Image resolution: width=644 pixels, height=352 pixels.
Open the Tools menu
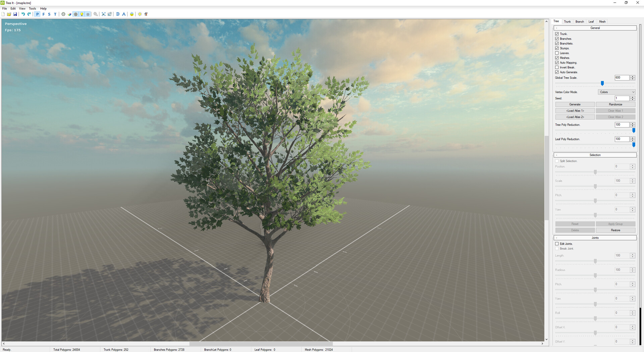(x=32, y=8)
